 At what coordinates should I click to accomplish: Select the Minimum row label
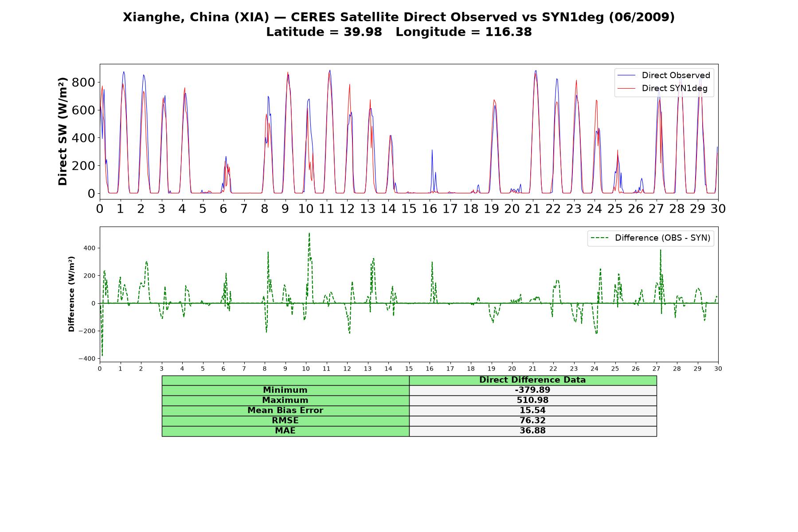[286, 390]
